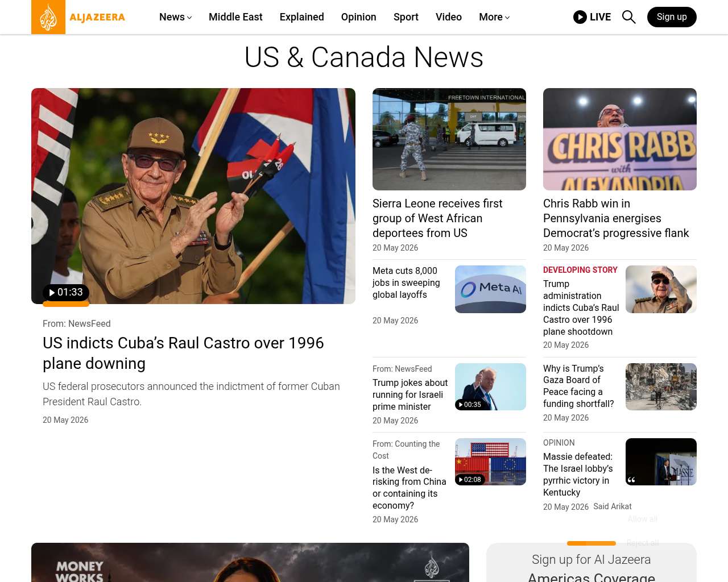Image resolution: width=728 pixels, height=582 pixels.
Task: Expand the News dropdown menu
Action: tap(175, 17)
